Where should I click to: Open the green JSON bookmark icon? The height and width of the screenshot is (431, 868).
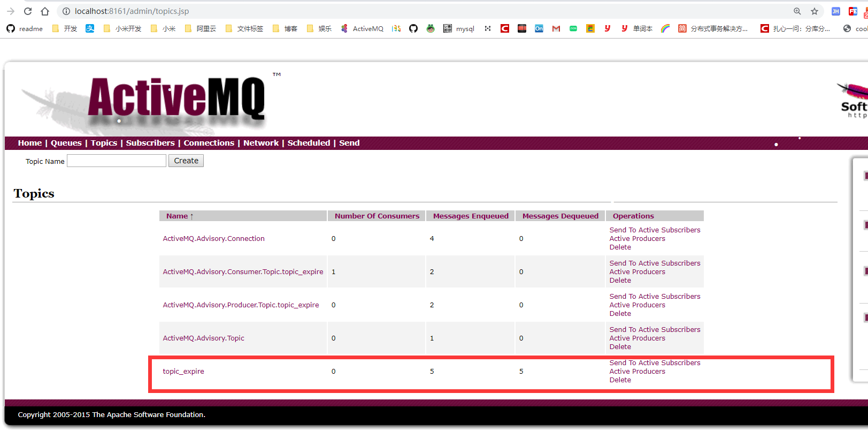coord(573,28)
